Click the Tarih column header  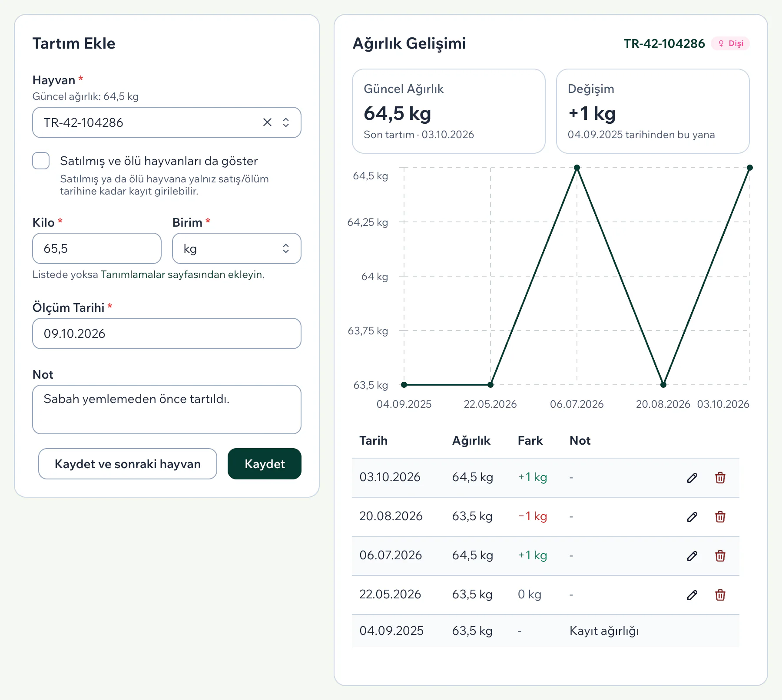(x=374, y=441)
